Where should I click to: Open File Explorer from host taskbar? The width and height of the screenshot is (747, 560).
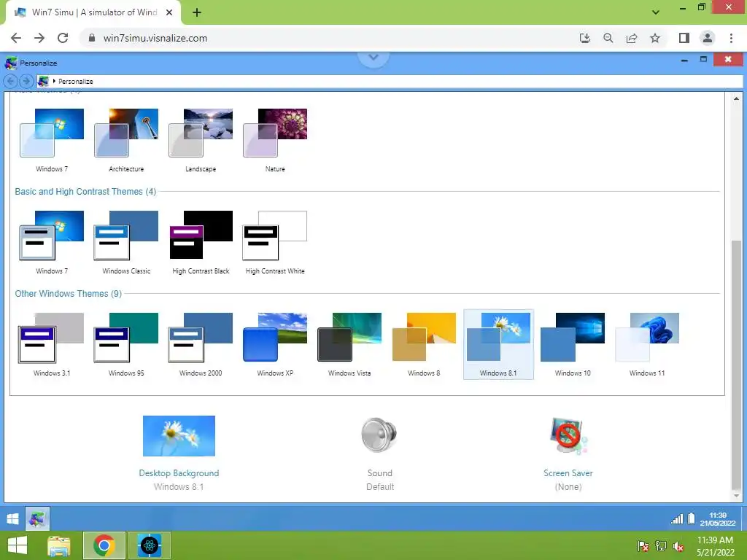pyautogui.click(x=58, y=545)
